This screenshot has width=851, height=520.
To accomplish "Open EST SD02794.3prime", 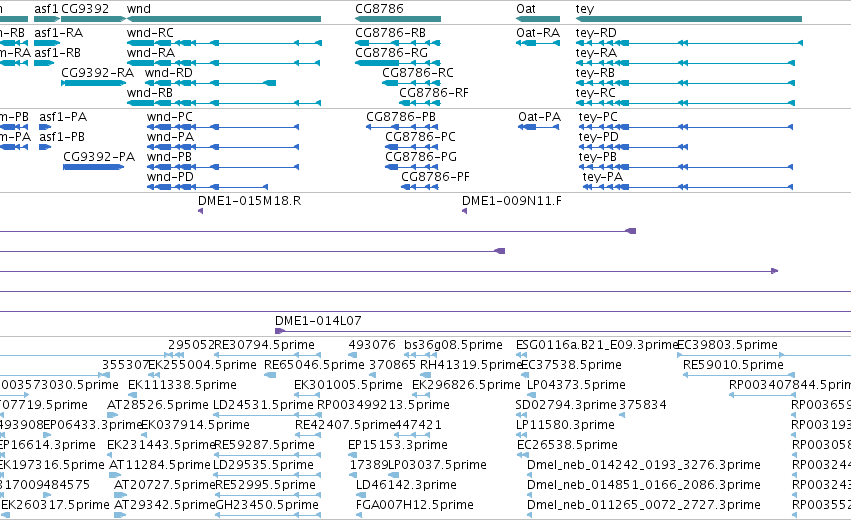I will point(565,405).
